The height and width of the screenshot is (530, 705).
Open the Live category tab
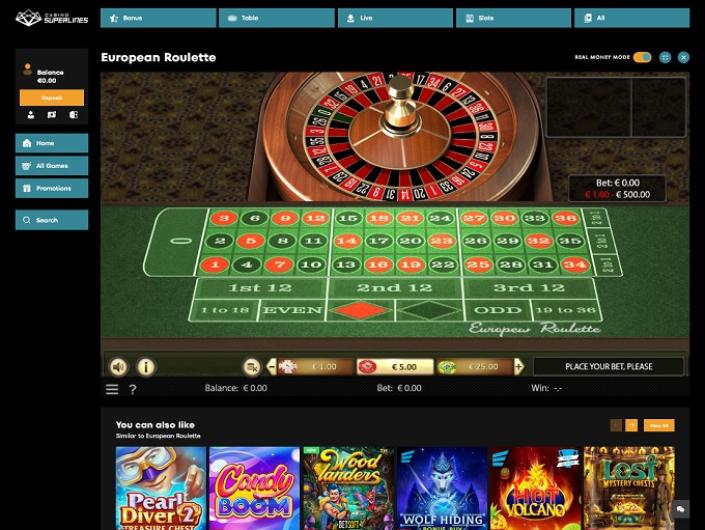(x=395, y=18)
